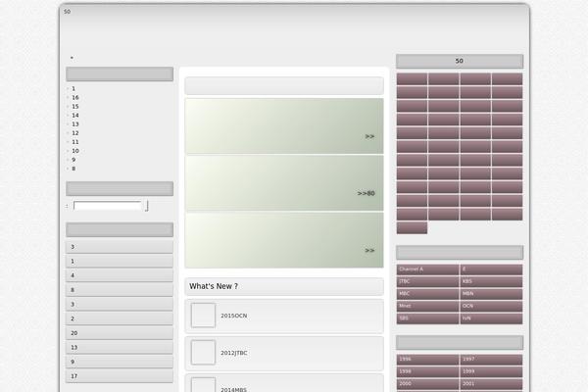Image resolution: width=588 pixels, height=392 pixels.
Task: Filter by the Mnet network button
Action: 427,306
